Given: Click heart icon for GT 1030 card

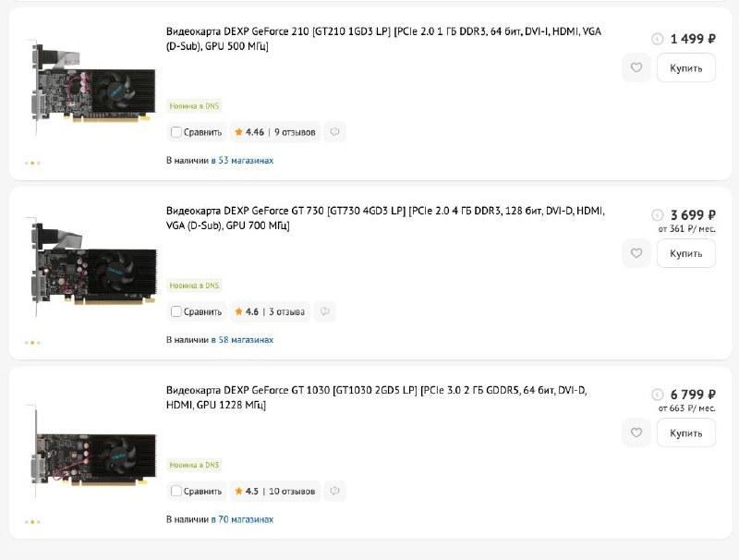Looking at the screenshot, I should (636, 432).
